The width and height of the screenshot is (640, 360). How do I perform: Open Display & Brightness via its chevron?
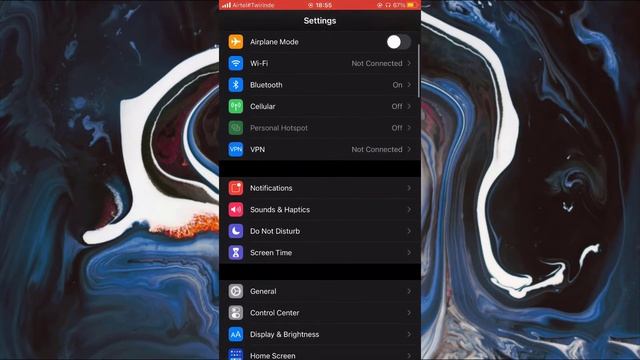click(x=409, y=334)
